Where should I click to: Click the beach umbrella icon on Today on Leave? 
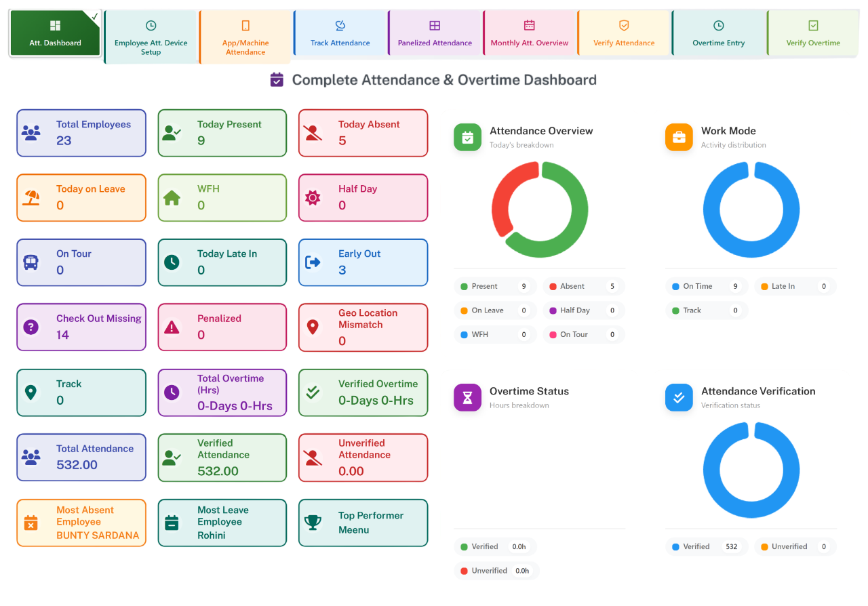coord(31,198)
